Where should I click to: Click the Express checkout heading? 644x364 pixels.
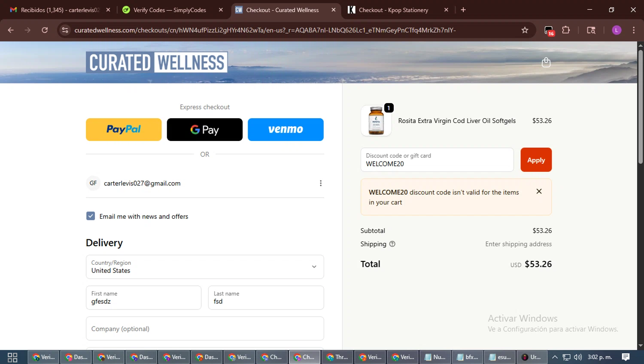(205, 107)
